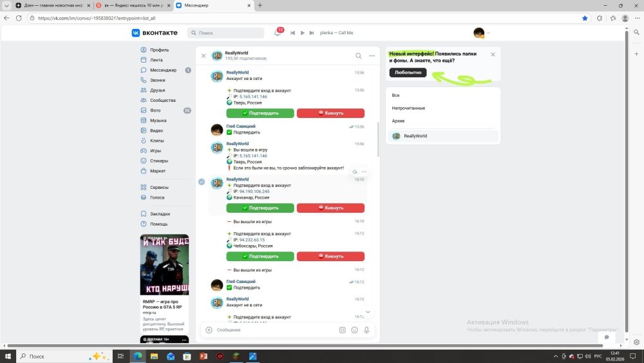Jump to latest messages with the down chevron

point(368,312)
